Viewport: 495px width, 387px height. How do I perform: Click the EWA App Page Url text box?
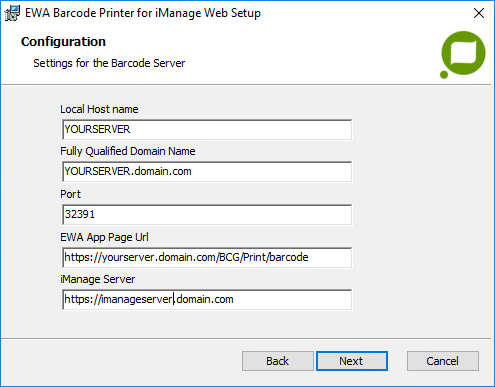(x=207, y=257)
